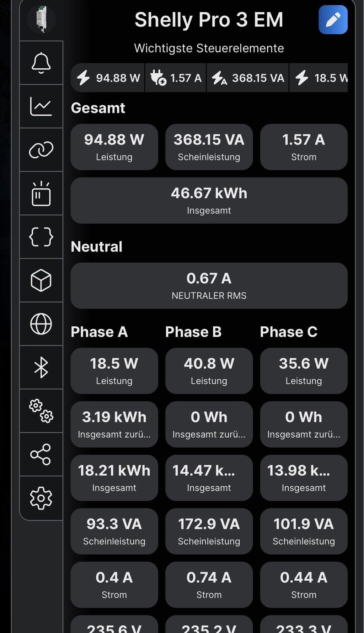Open Phase C 0 Wh Insgesamt zurück card

pyautogui.click(x=304, y=424)
